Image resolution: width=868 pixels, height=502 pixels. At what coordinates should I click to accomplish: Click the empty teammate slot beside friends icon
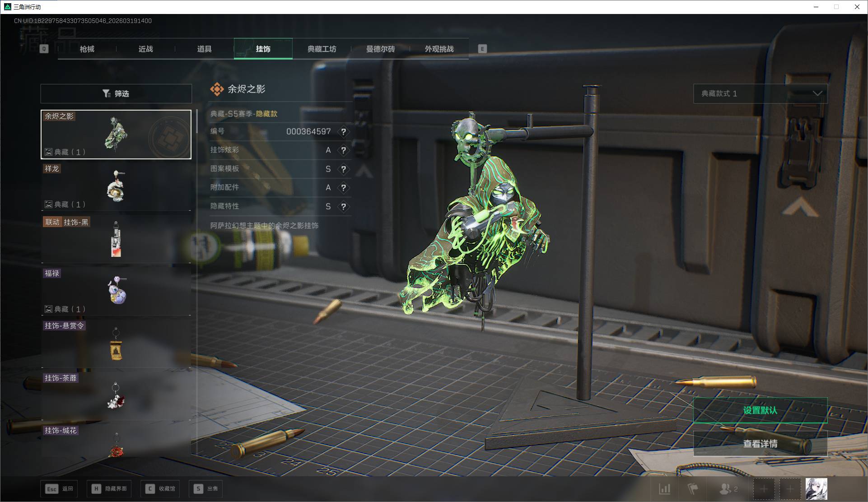click(x=764, y=489)
